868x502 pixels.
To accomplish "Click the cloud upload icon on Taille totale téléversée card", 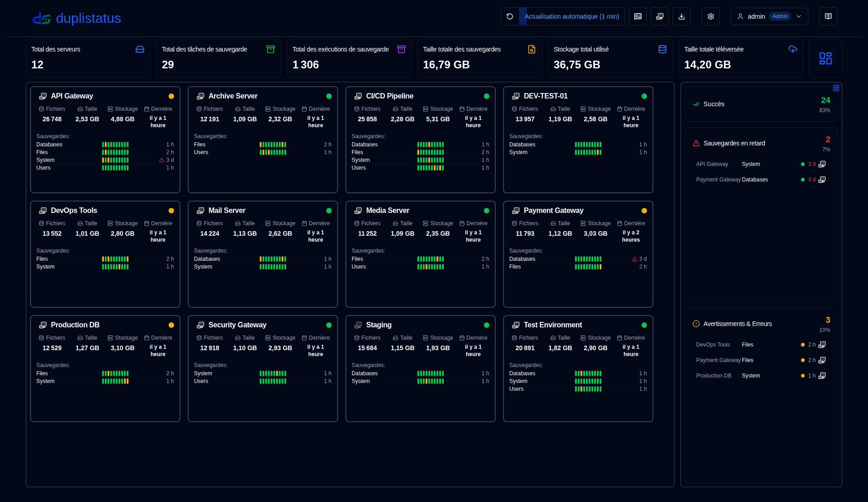I will 792,49.
